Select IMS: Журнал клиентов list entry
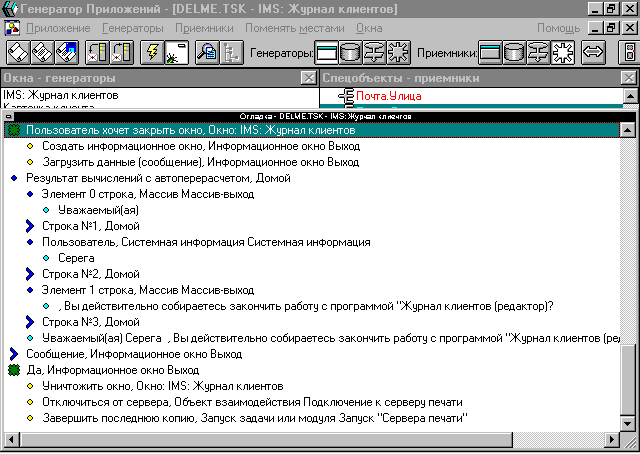 (x=61, y=96)
